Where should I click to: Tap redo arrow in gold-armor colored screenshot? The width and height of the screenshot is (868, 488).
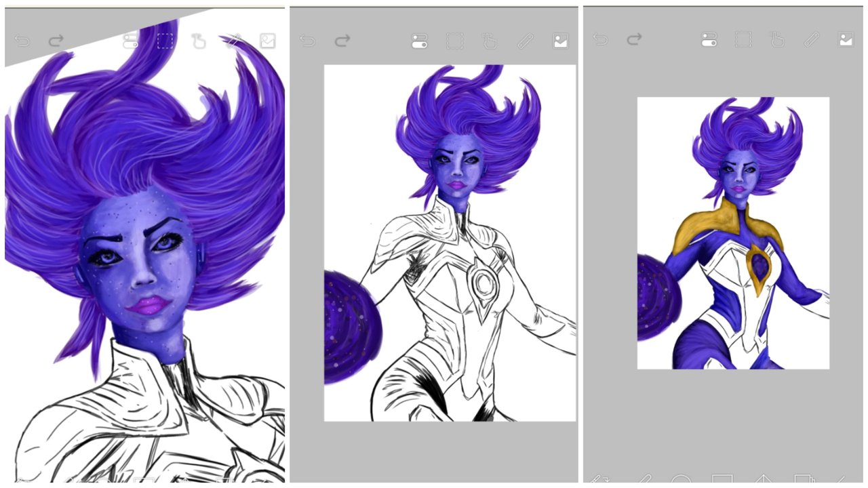pos(635,39)
